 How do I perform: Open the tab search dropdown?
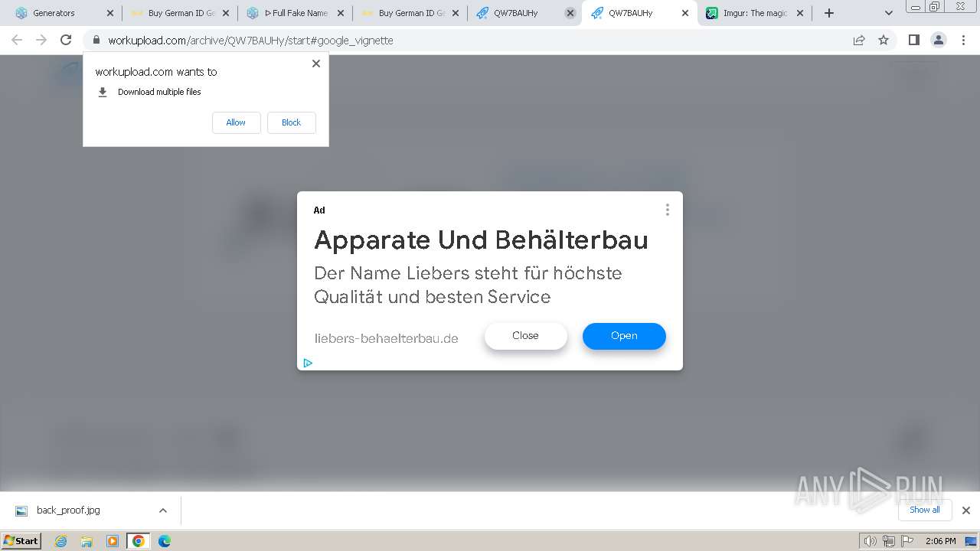889,13
